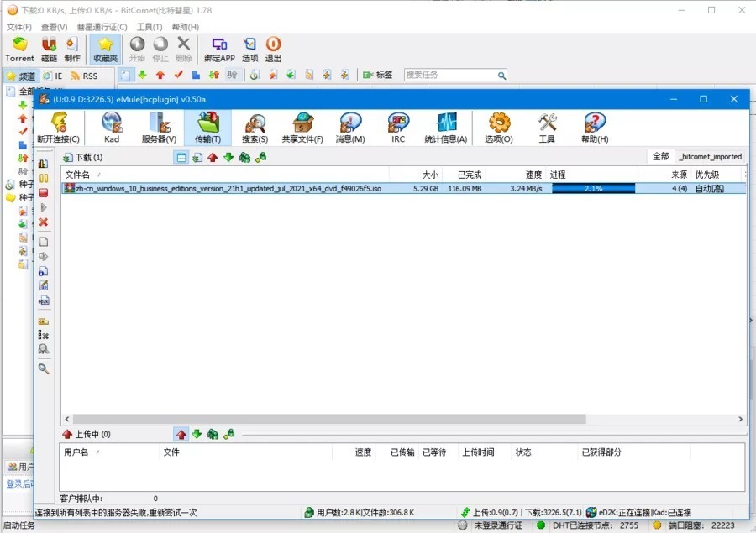Open the 统计信息(A) statistics page
The image size is (756, 533).
pyautogui.click(x=446, y=128)
